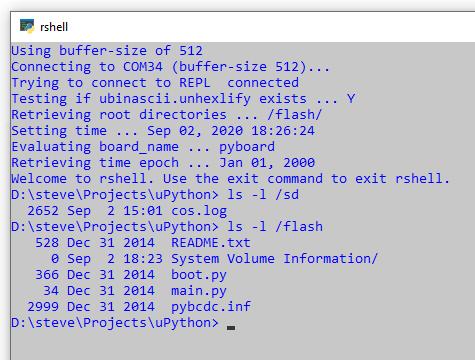The width and height of the screenshot is (475, 360).
Task: Click the last D:\steve\Projects\uPython> prompt
Action: pos(115,323)
